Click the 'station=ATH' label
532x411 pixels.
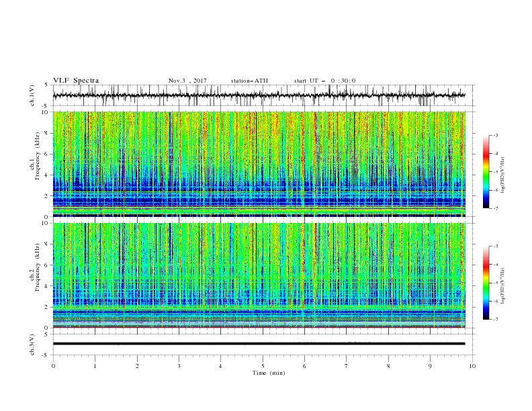pos(249,81)
